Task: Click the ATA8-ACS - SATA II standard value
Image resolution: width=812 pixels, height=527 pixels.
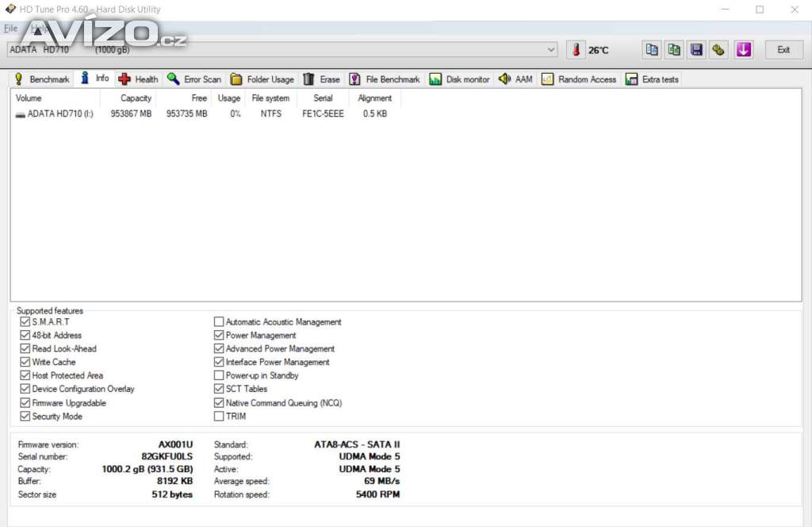Action: [357, 444]
